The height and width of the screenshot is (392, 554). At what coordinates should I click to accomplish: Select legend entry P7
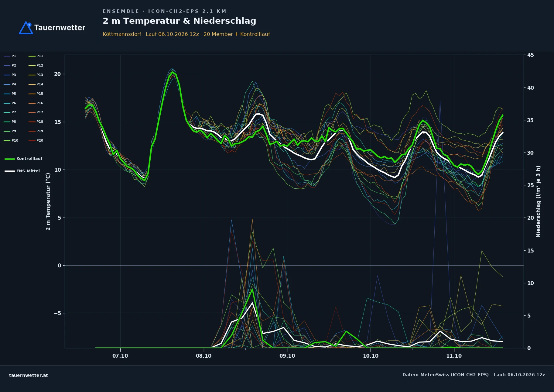pos(10,112)
